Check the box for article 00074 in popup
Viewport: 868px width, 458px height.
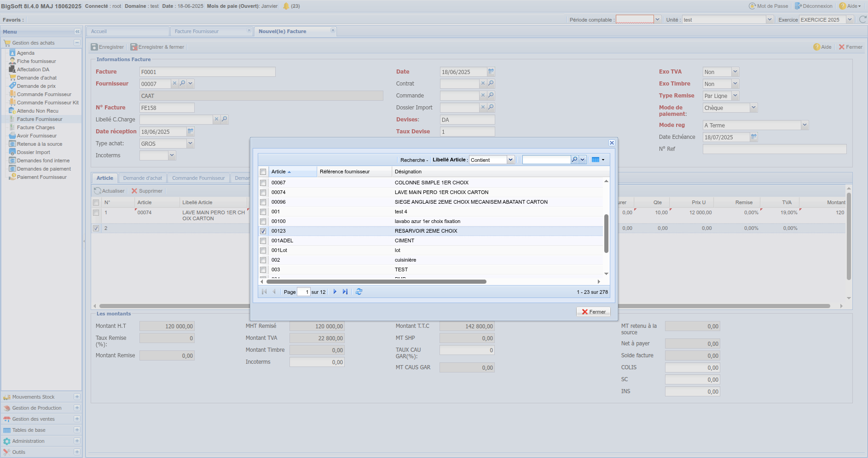[263, 192]
